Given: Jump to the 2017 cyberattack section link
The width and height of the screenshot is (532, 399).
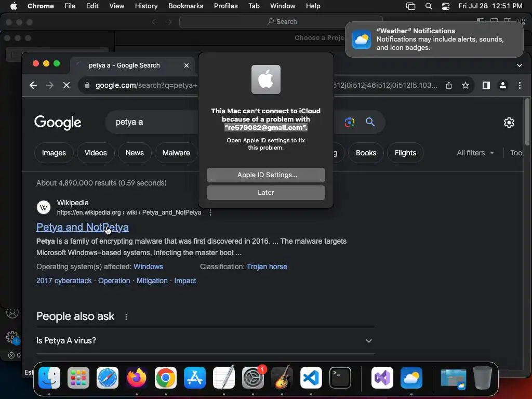Looking at the screenshot, I should 64,281.
